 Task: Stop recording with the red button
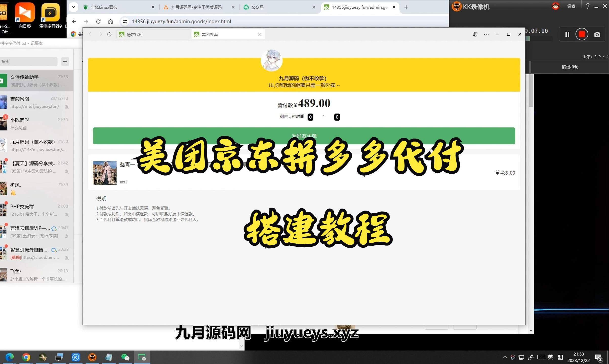(582, 34)
